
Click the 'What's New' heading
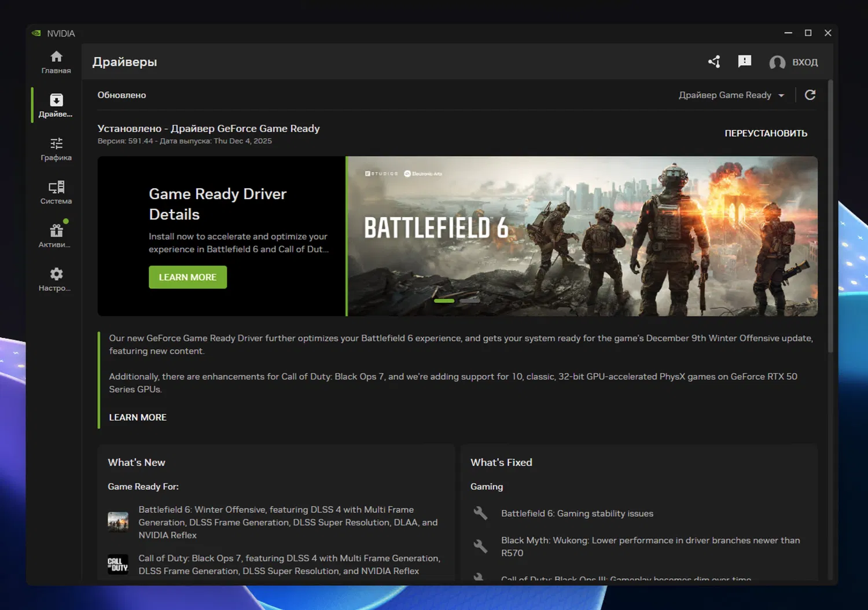137,462
